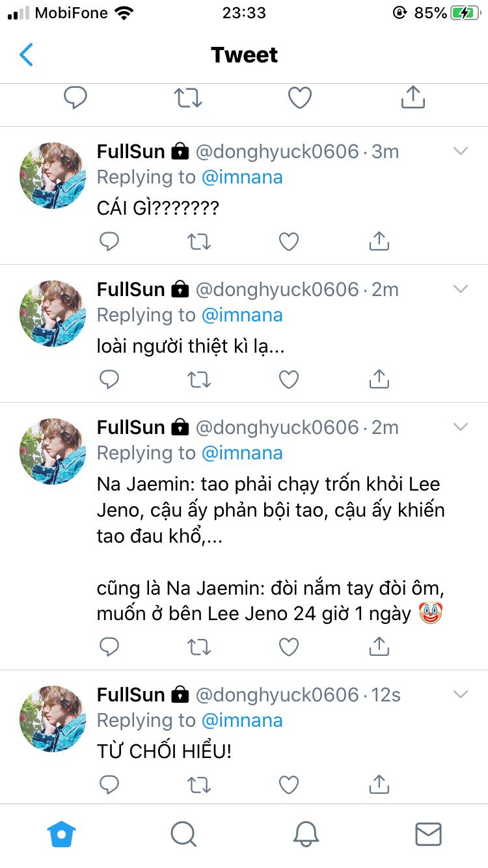Share the main tweet at top
The width and height of the screenshot is (488, 868).
click(413, 98)
